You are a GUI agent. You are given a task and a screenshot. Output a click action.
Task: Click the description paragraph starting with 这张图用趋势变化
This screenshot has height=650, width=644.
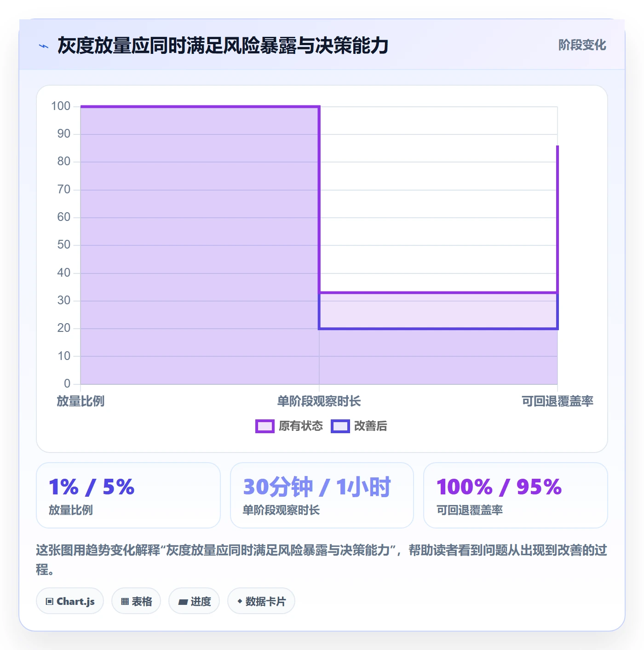click(x=322, y=560)
